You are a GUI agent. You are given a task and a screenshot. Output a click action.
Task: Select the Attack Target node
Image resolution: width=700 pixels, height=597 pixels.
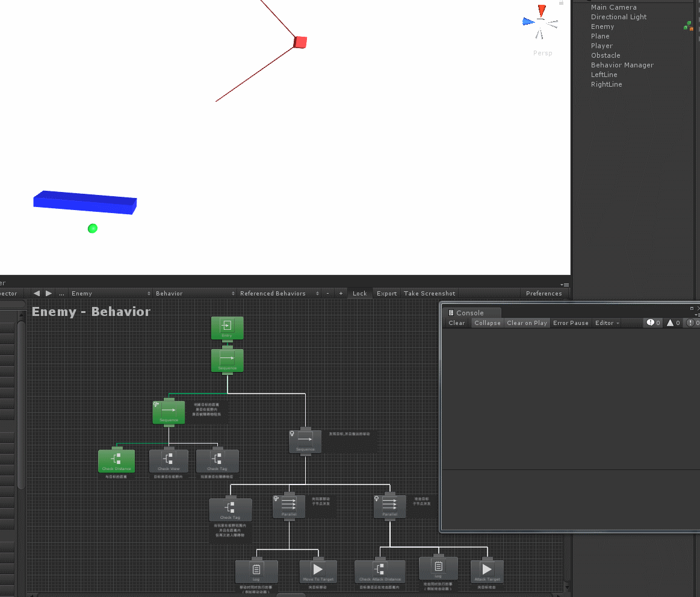487,572
